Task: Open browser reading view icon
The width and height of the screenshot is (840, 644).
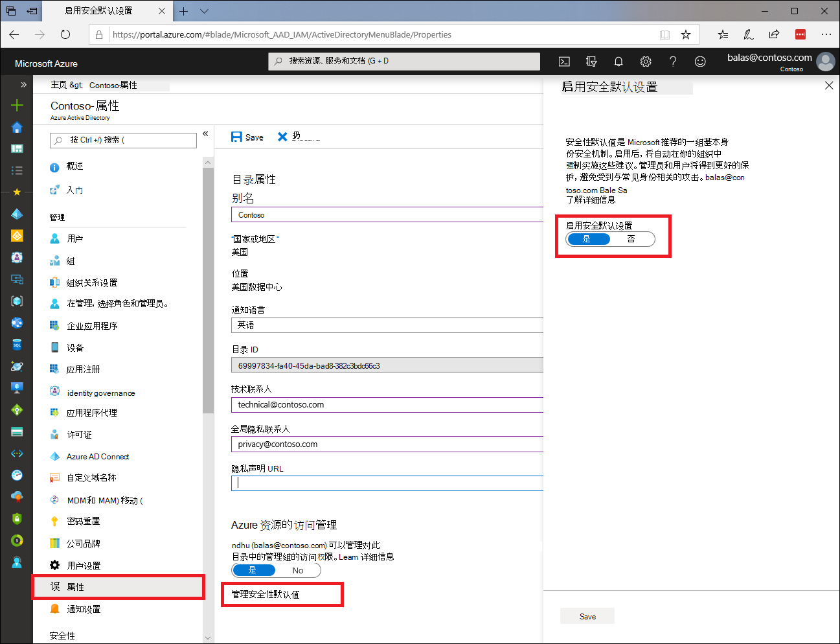Action: pos(664,35)
